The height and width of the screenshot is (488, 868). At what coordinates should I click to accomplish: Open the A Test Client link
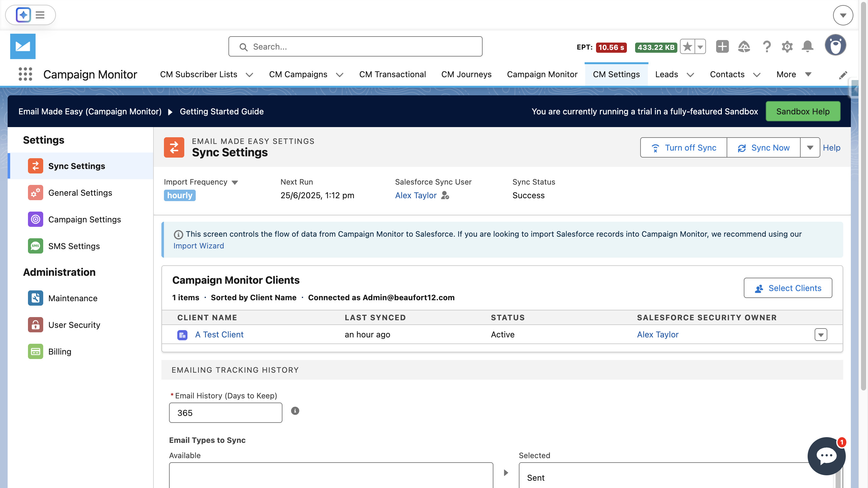tap(219, 334)
